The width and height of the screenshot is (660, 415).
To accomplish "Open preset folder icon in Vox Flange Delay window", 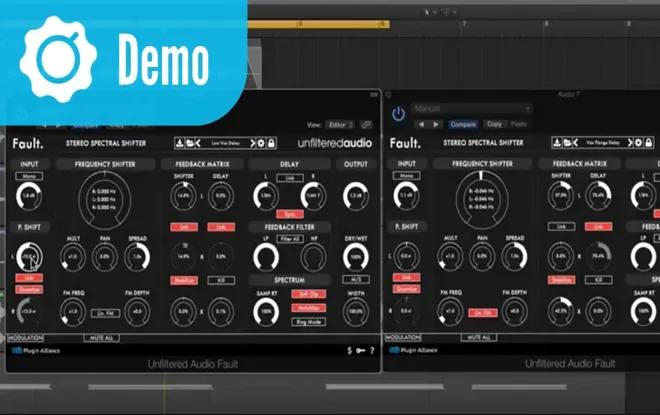I will 567,143.
